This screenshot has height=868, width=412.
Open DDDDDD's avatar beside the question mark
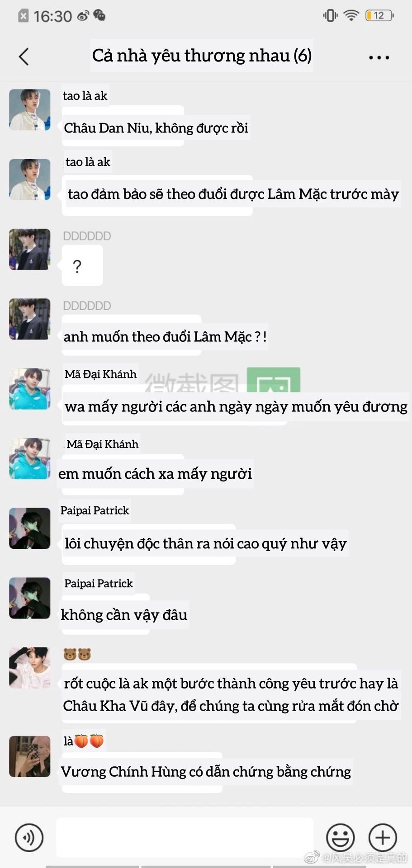pyautogui.click(x=30, y=250)
